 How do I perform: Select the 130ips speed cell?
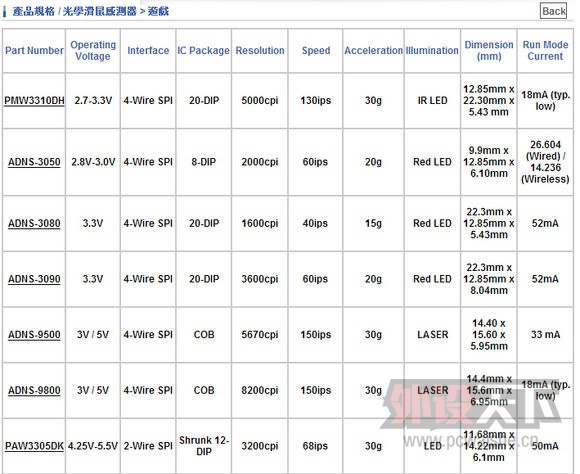click(316, 101)
